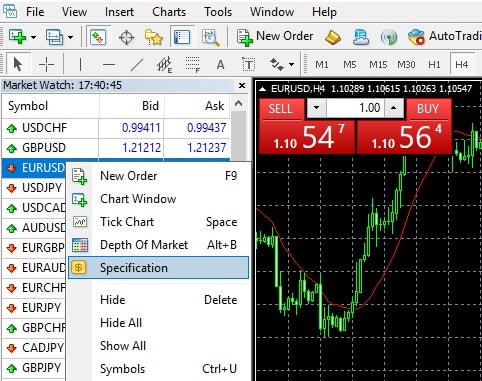Switch to the M30 timeframe

tap(406, 64)
